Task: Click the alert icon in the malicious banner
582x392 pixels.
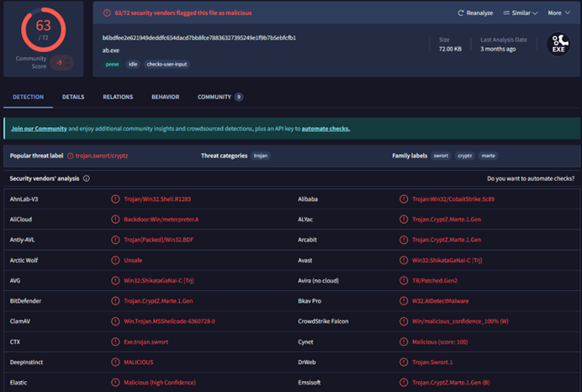Action: click(x=107, y=13)
